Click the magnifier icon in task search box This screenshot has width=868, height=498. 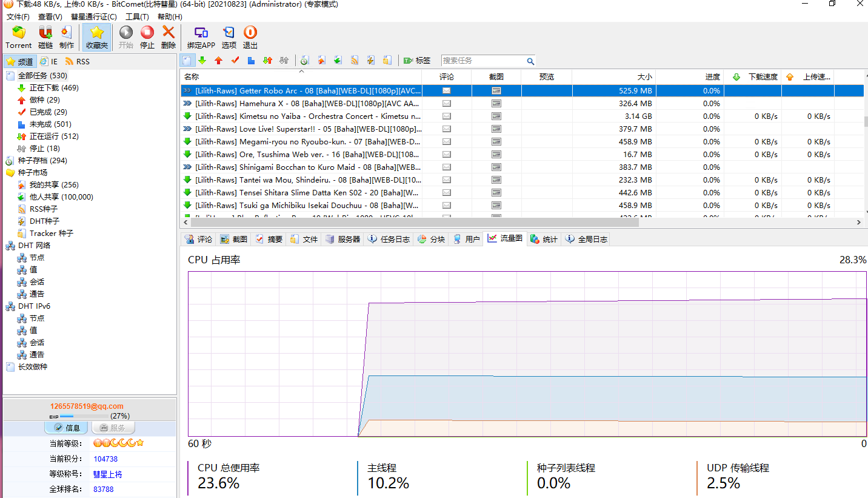[530, 61]
